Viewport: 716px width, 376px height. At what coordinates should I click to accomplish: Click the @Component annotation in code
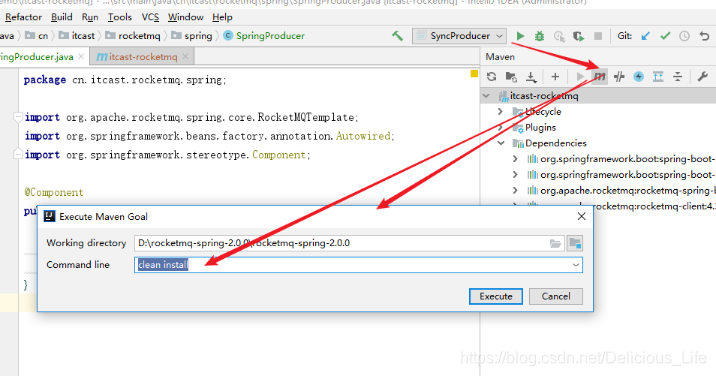tap(54, 192)
